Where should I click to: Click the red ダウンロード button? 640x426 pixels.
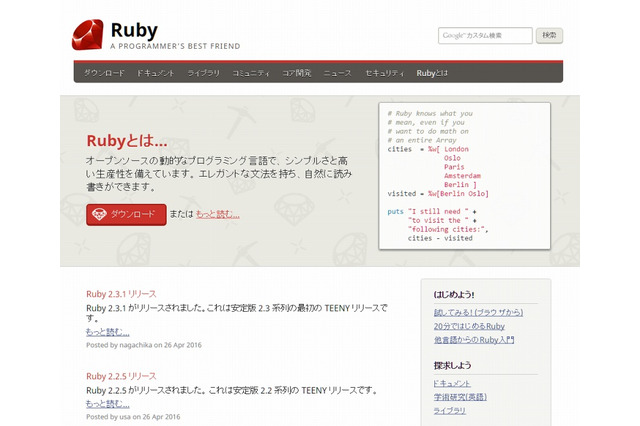coord(126,215)
